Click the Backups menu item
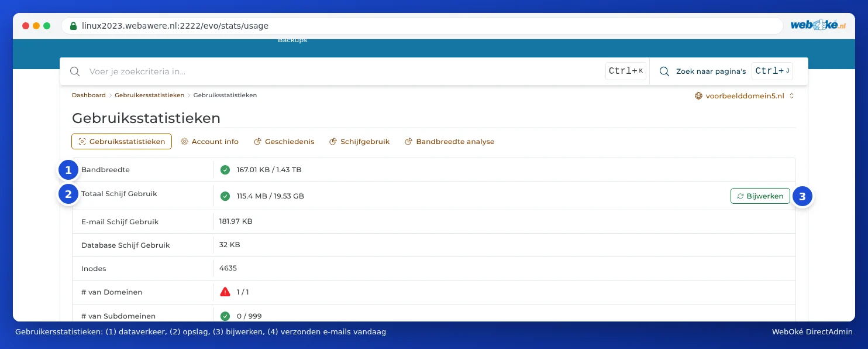 (x=292, y=40)
